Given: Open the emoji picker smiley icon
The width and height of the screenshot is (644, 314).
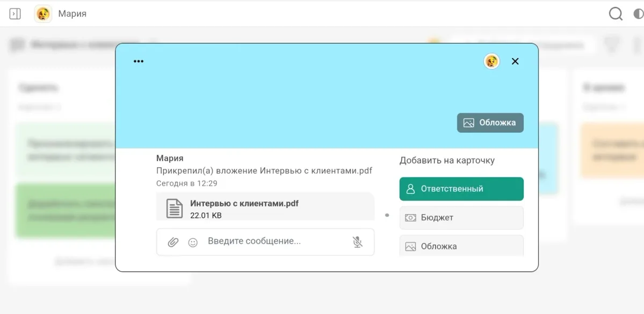Looking at the screenshot, I should point(193,242).
